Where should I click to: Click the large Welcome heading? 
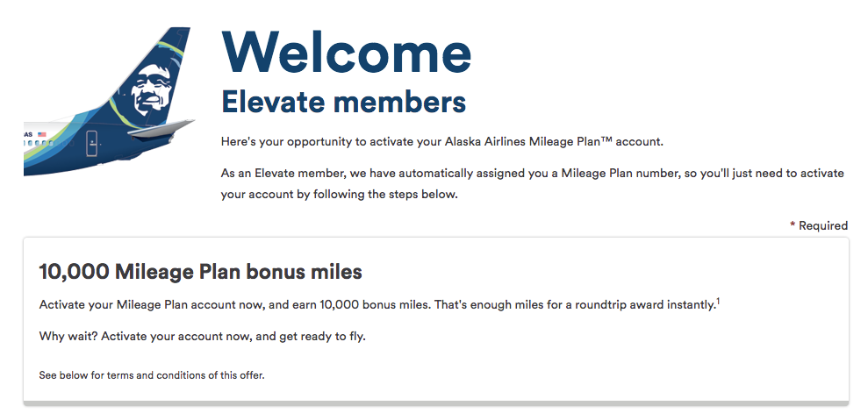(346, 52)
